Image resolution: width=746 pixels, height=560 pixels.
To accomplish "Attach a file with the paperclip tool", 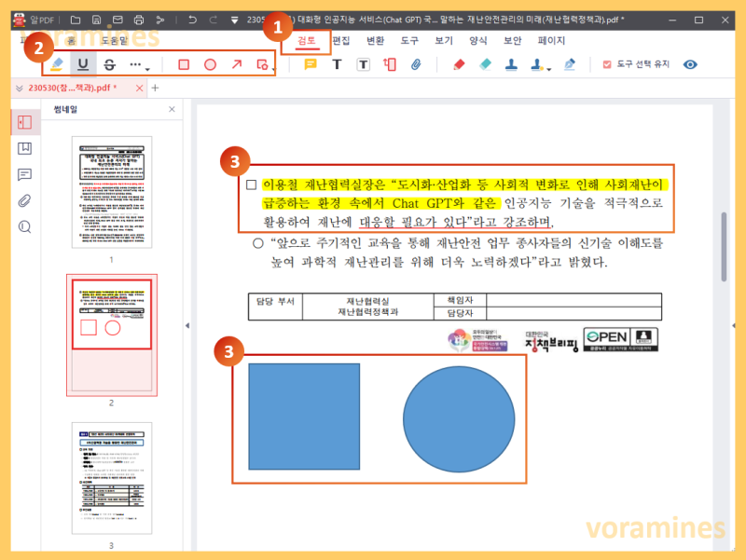I will pyautogui.click(x=416, y=64).
